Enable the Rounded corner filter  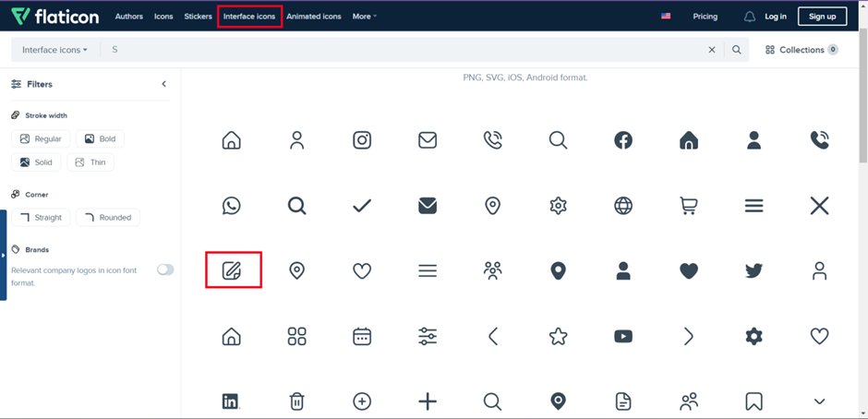(107, 218)
